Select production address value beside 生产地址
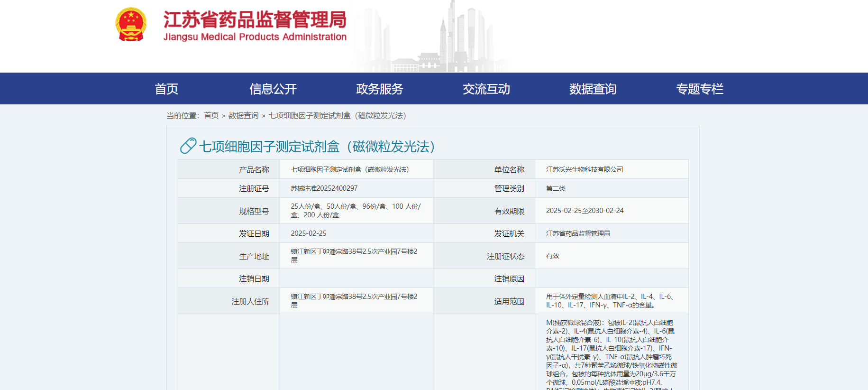The height and width of the screenshot is (390, 868). [354, 256]
